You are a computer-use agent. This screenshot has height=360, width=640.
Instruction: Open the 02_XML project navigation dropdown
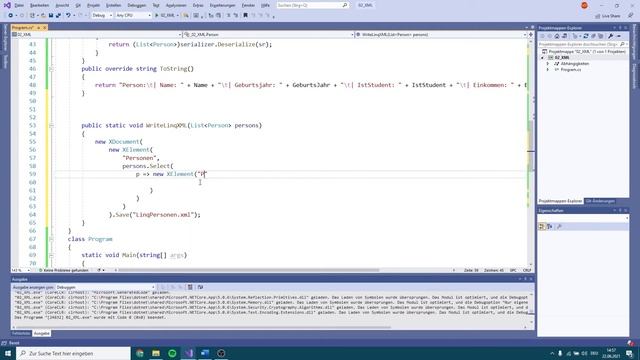pos(97,35)
